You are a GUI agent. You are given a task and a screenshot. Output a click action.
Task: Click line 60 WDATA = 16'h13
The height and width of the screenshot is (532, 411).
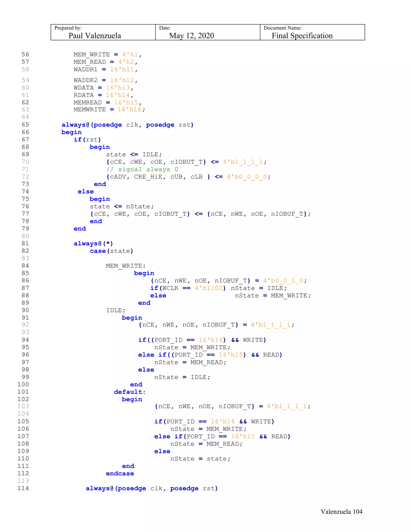point(104,88)
